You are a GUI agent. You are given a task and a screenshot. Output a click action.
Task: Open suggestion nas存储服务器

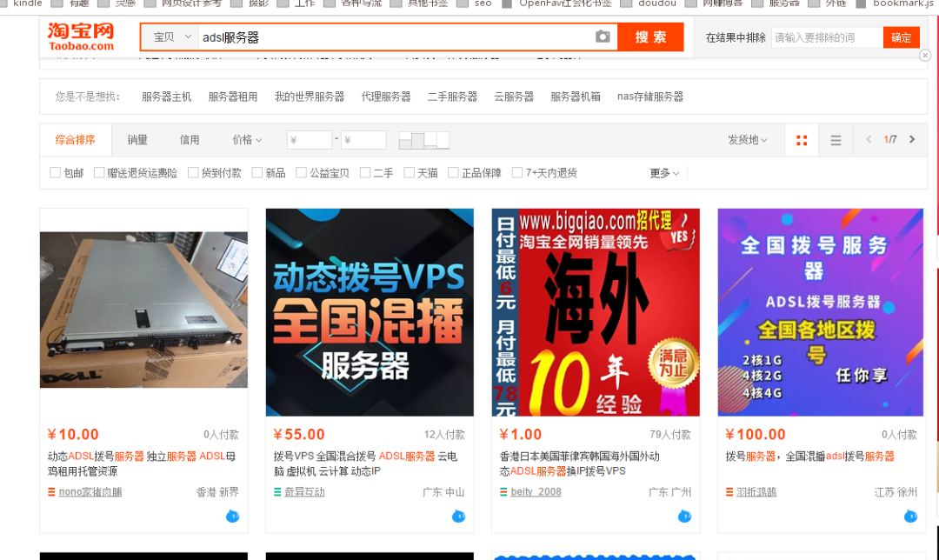point(650,97)
